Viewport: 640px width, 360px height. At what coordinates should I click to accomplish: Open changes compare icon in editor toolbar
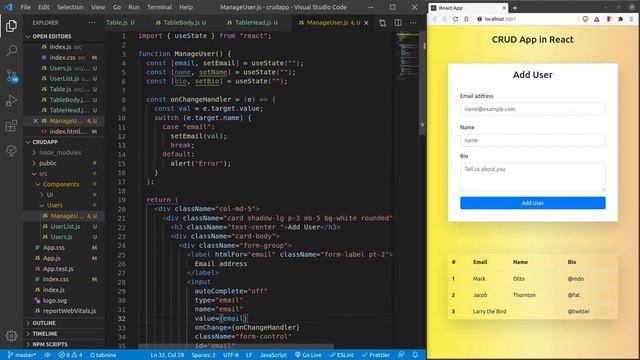click(x=382, y=23)
